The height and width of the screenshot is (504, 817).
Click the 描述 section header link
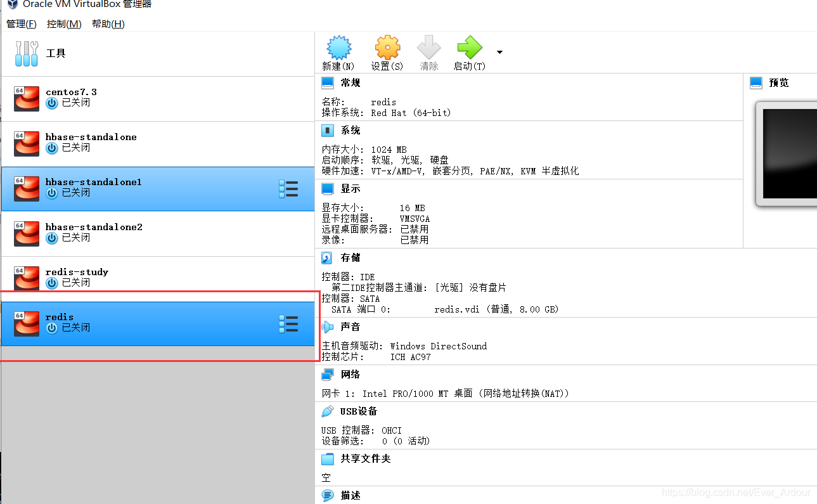coord(351,496)
